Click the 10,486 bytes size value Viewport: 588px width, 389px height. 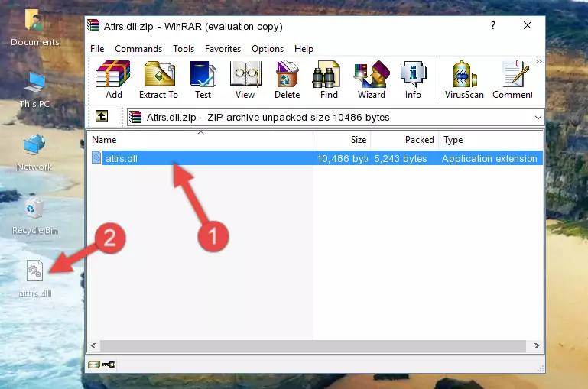click(x=342, y=158)
